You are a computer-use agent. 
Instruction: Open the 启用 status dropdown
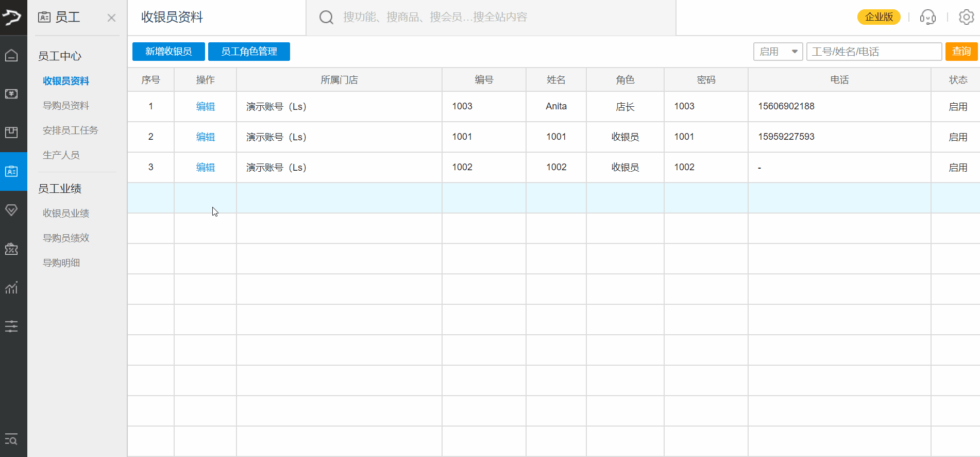[x=778, y=52]
